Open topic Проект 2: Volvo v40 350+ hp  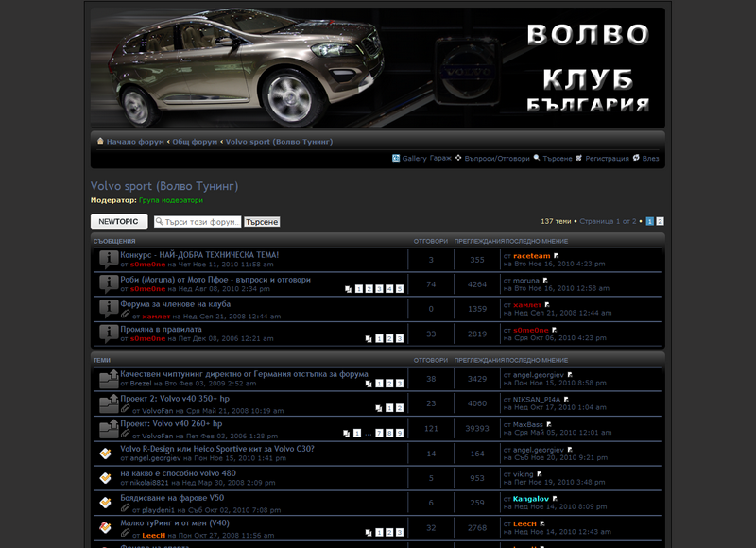click(175, 399)
